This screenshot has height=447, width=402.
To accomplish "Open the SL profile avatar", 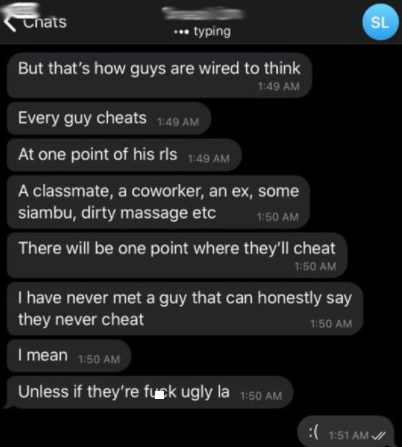I will (x=380, y=22).
